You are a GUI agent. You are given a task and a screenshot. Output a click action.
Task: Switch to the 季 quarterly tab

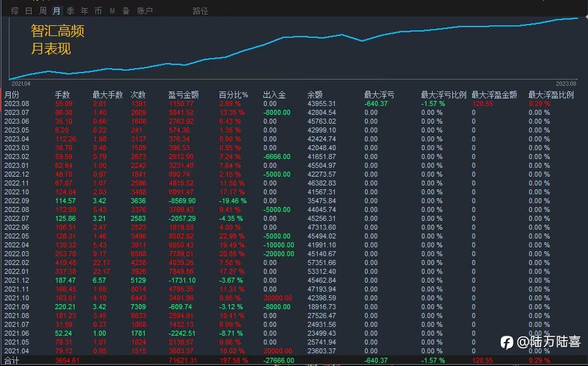tap(71, 11)
